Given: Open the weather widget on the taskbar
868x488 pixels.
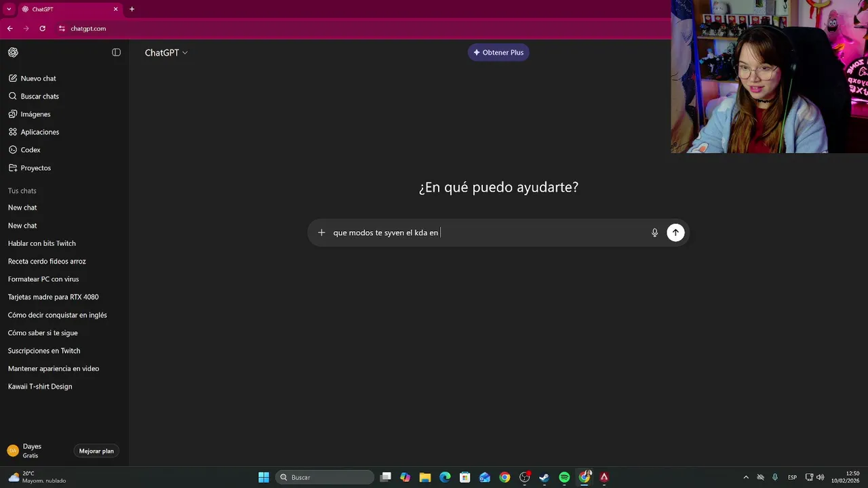Looking at the screenshot, I should [37, 477].
